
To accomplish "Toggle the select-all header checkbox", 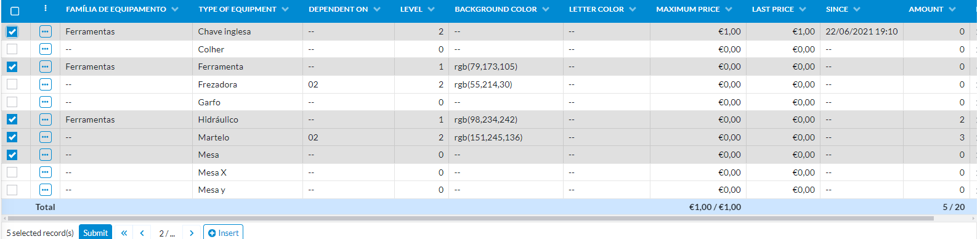I will (x=15, y=10).
